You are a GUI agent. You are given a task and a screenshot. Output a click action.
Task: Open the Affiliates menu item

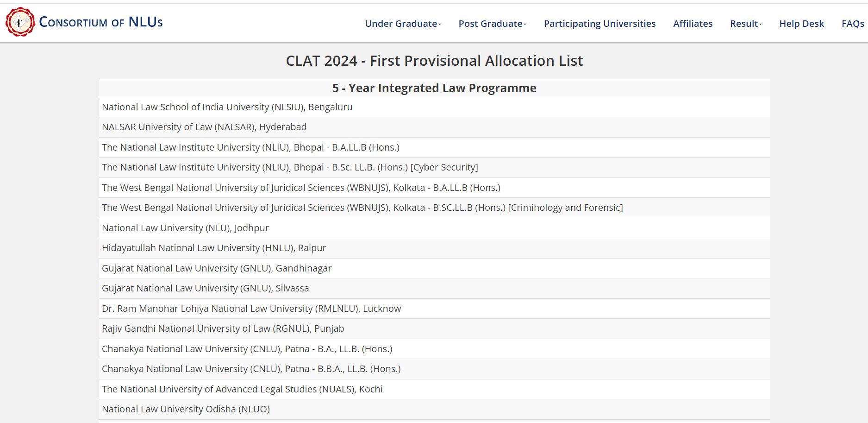[x=693, y=24]
